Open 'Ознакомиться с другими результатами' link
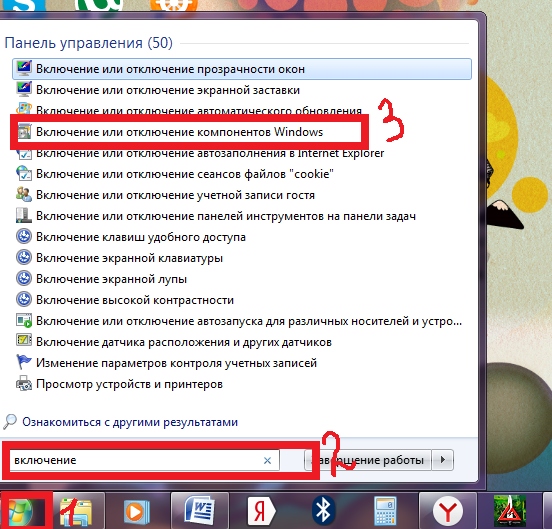The height and width of the screenshot is (529, 552). pos(130,422)
